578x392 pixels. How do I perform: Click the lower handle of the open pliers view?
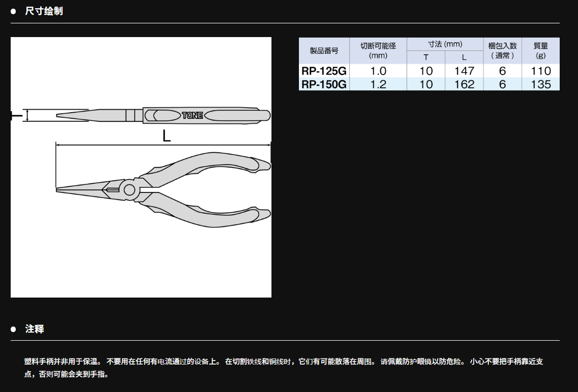pos(214,216)
